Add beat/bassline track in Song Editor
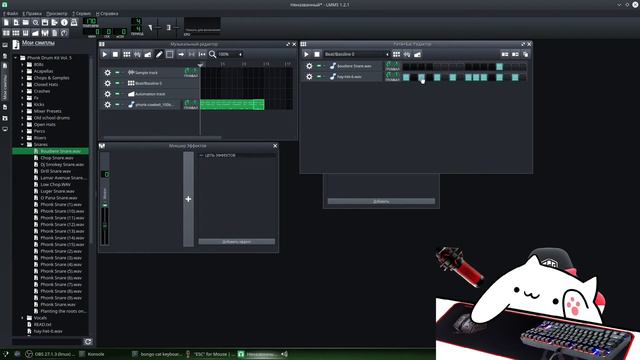Screen dimensions: 640x360 [x=127, y=54]
